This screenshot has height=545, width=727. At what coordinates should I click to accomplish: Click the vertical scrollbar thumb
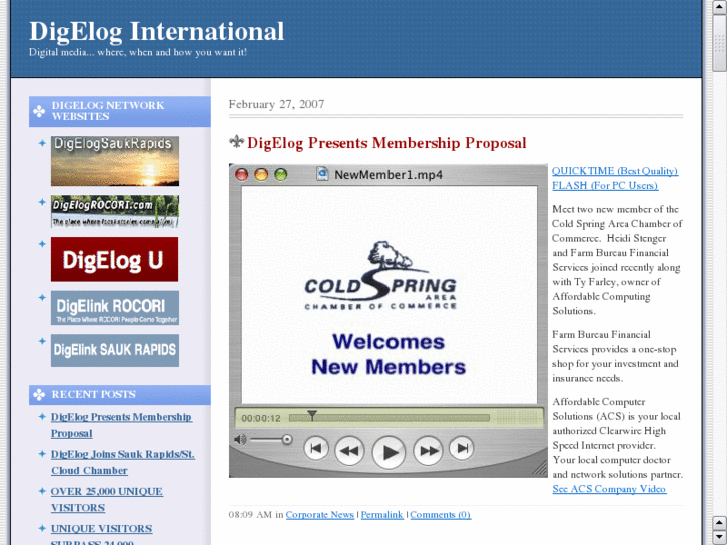[719, 44]
